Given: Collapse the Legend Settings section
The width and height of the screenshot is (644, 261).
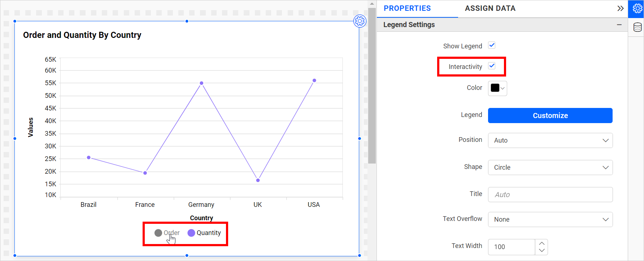Looking at the screenshot, I should 619,25.
